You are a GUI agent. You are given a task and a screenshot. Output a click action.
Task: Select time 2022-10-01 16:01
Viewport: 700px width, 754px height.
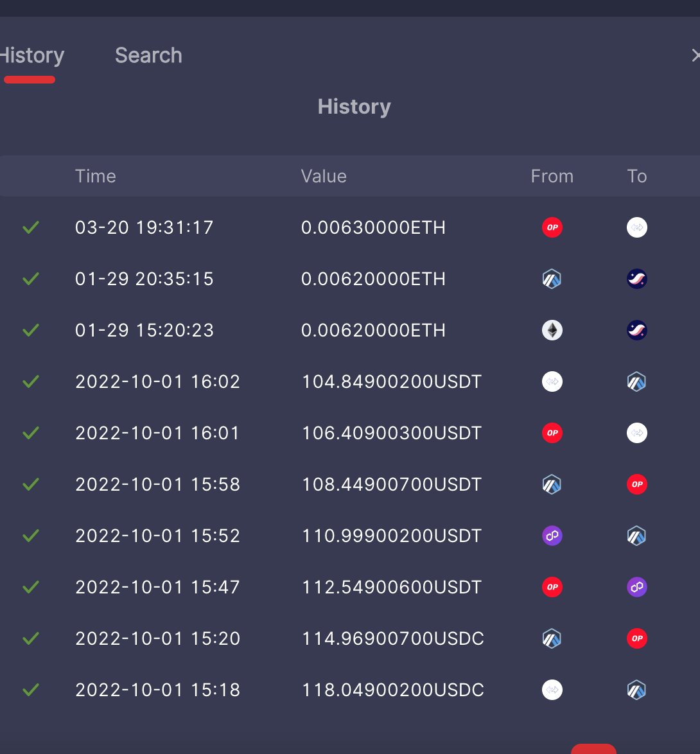(x=158, y=433)
